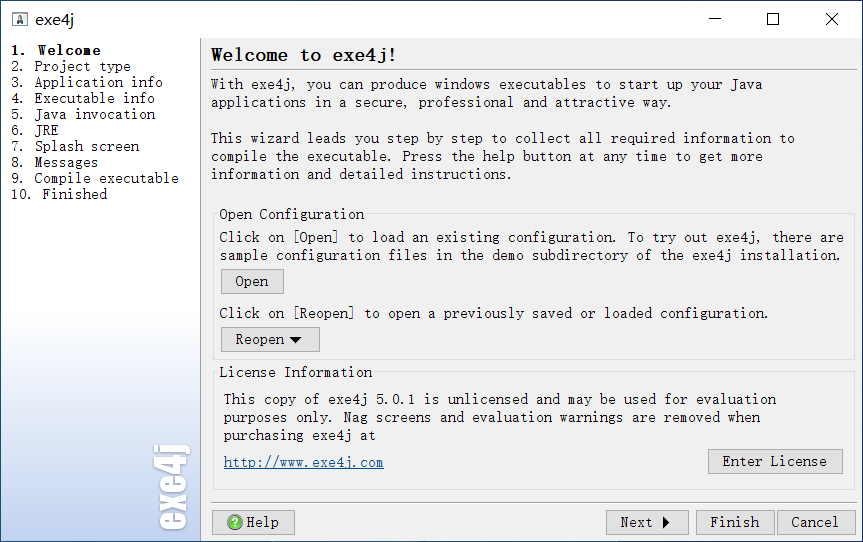This screenshot has height=542, width=863.
Task: Open an existing configuration with Open button
Action: 252,281
